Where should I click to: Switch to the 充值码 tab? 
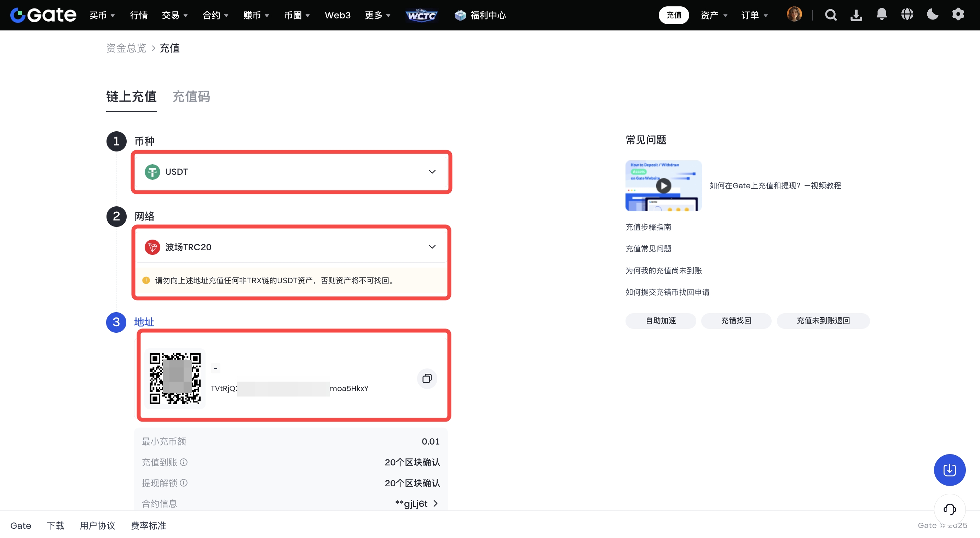click(x=191, y=97)
